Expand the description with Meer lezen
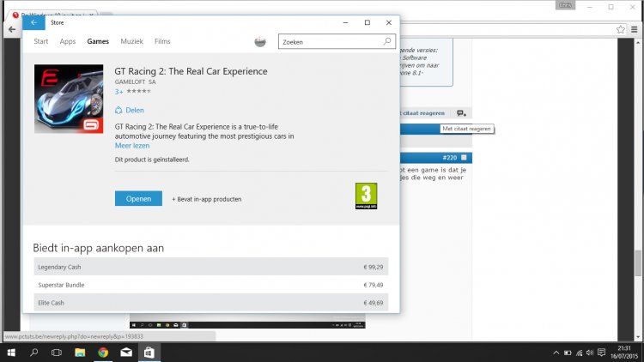 coord(132,146)
